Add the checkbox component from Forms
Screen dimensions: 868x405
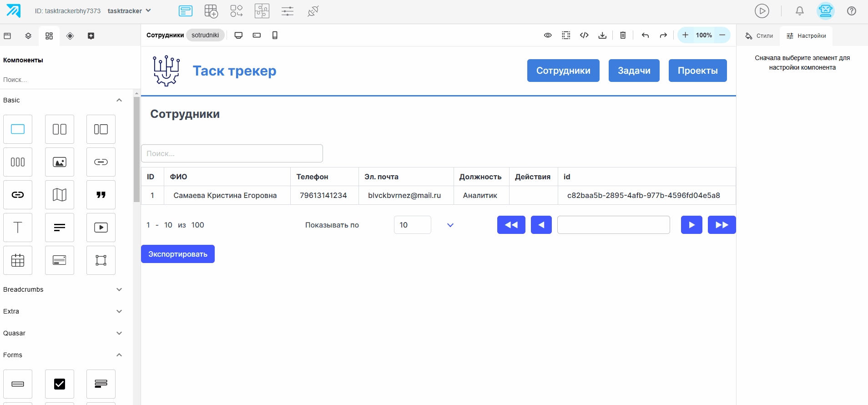(x=60, y=384)
